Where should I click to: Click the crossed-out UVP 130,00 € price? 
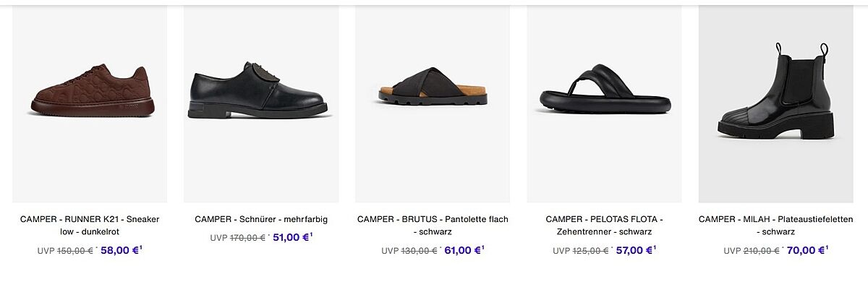tap(419, 251)
